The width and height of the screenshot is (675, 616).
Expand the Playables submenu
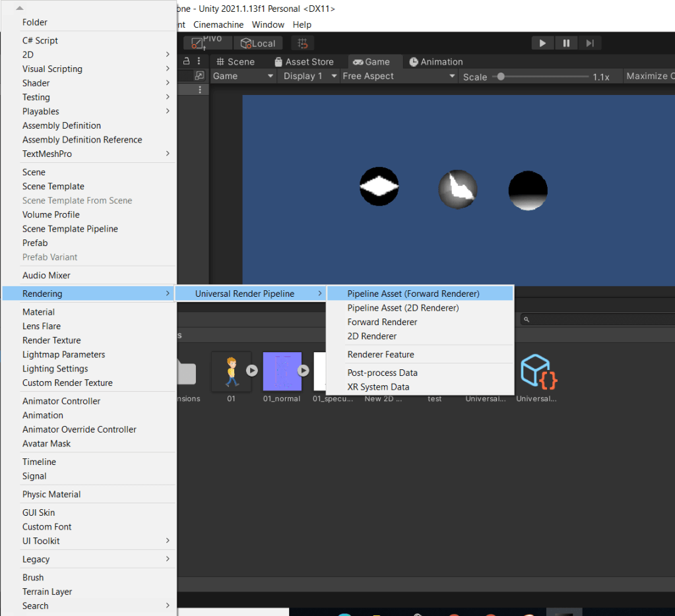[90, 111]
